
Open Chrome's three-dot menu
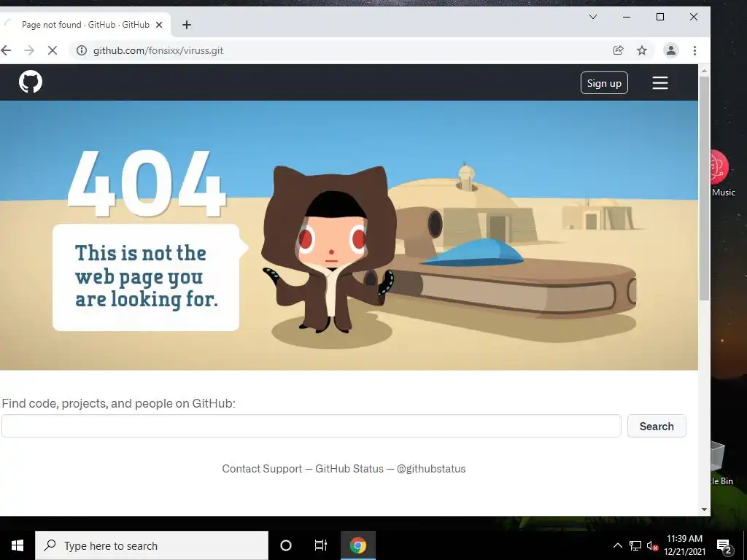[694, 50]
